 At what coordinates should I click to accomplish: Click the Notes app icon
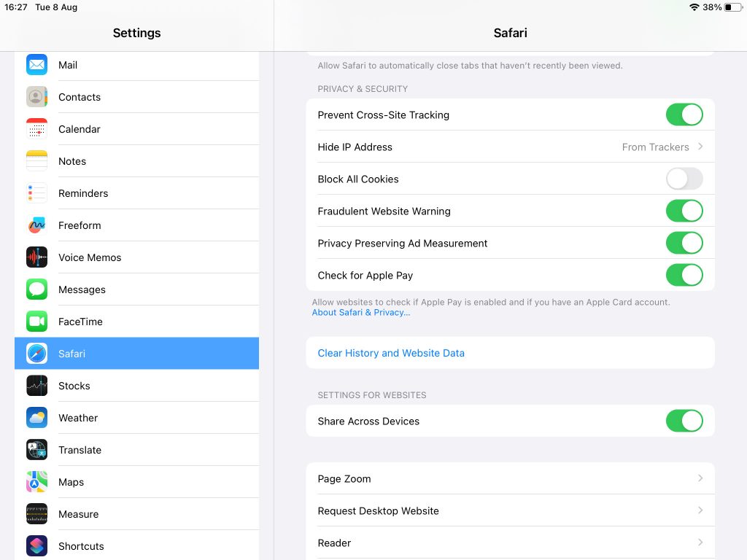click(x=36, y=161)
